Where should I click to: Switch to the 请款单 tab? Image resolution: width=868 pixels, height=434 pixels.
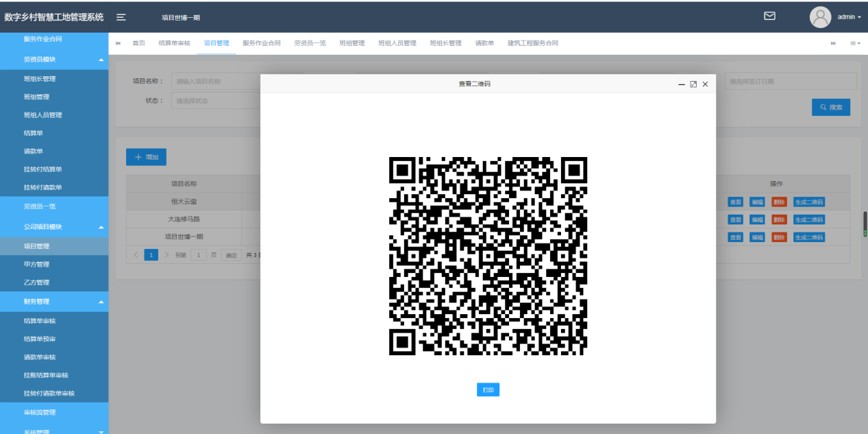coord(484,43)
